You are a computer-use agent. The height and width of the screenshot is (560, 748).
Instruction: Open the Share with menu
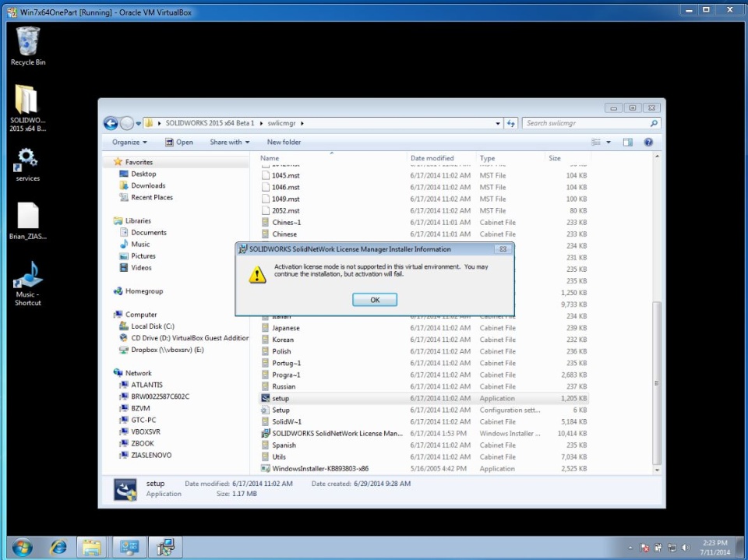point(229,143)
